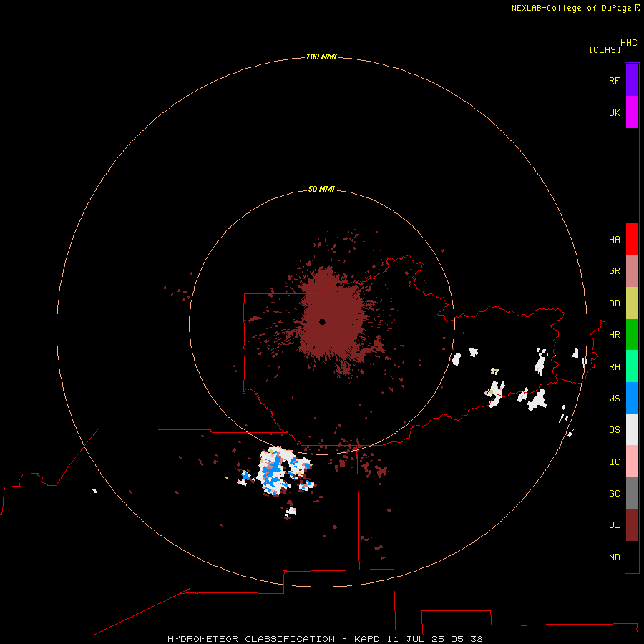Select the RA legend label
644x644 pixels.
pos(615,367)
